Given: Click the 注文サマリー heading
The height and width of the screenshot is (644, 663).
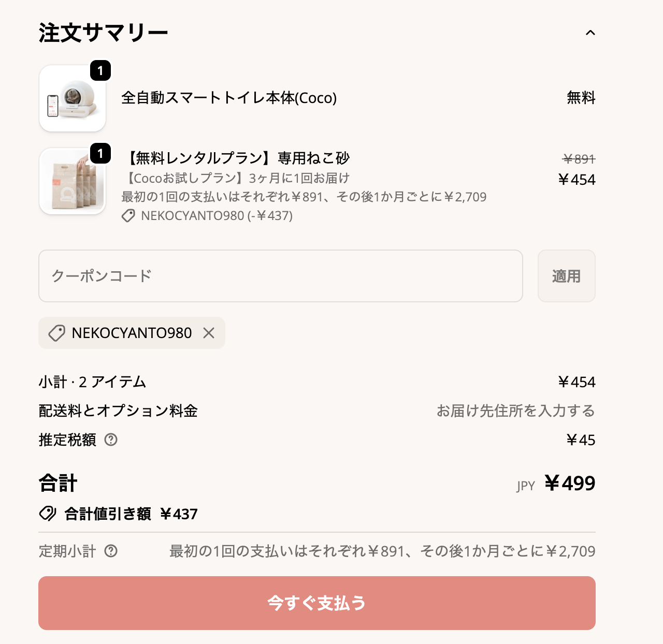Looking at the screenshot, I should tap(103, 33).
